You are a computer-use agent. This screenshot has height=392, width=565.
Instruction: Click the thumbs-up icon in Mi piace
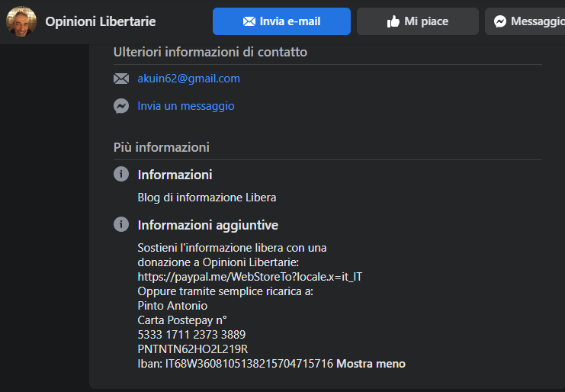point(393,21)
